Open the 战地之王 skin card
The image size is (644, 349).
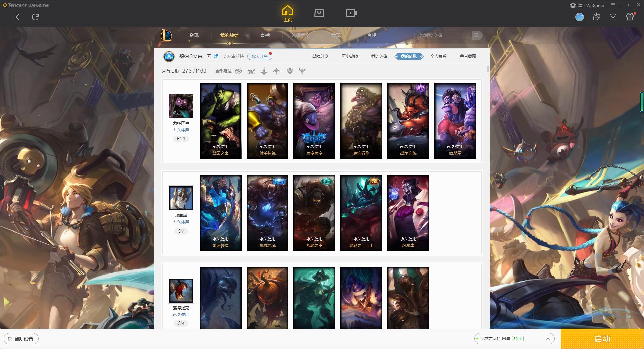[314, 213]
